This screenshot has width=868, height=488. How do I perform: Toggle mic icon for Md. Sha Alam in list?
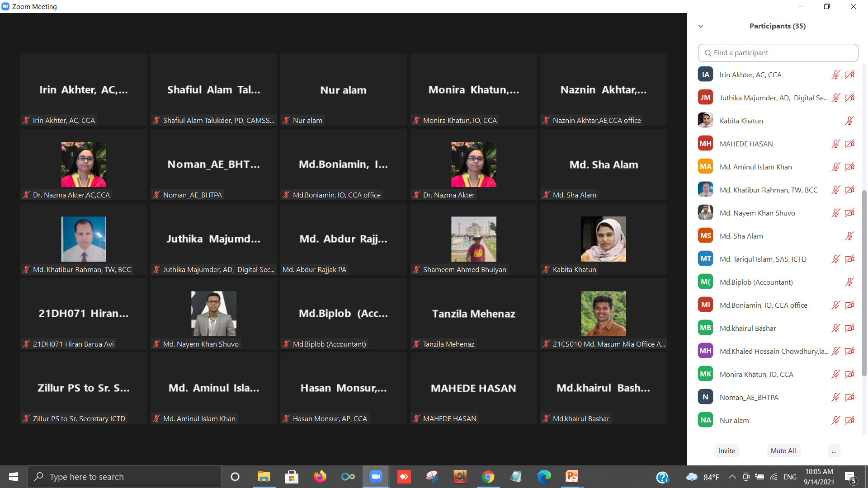pyautogui.click(x=849, y=236)
